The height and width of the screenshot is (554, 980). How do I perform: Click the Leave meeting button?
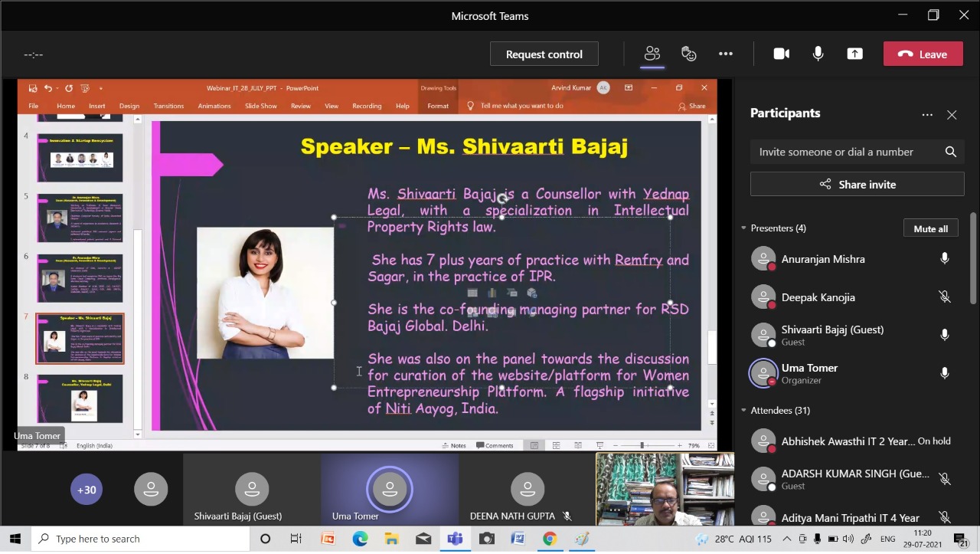coord(923,54)
